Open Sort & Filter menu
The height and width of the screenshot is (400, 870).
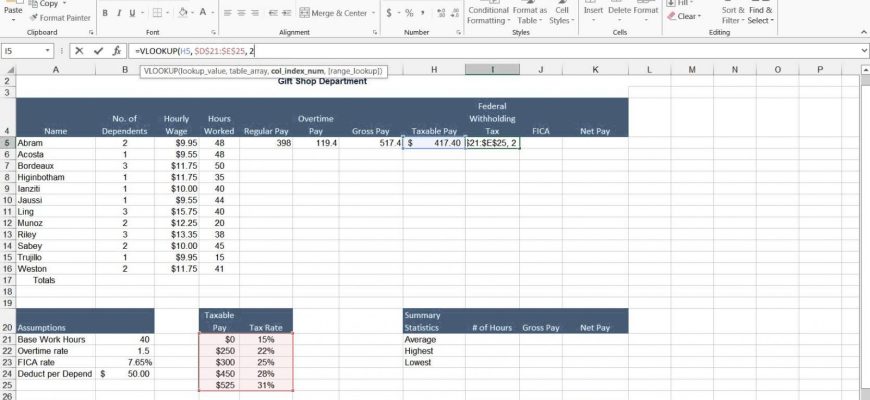click(x=732, y=14)
